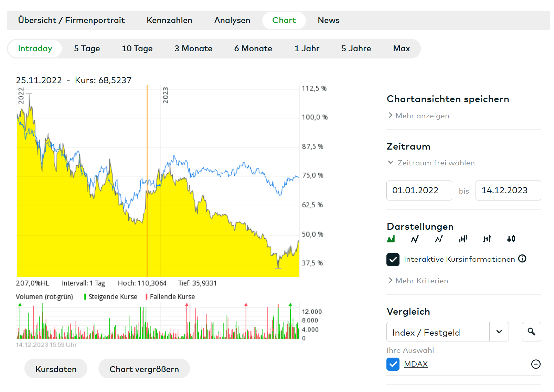
Task: Remove MDAX comparison with minus icon
Action: pyautogui.click(x=536, y=364)
